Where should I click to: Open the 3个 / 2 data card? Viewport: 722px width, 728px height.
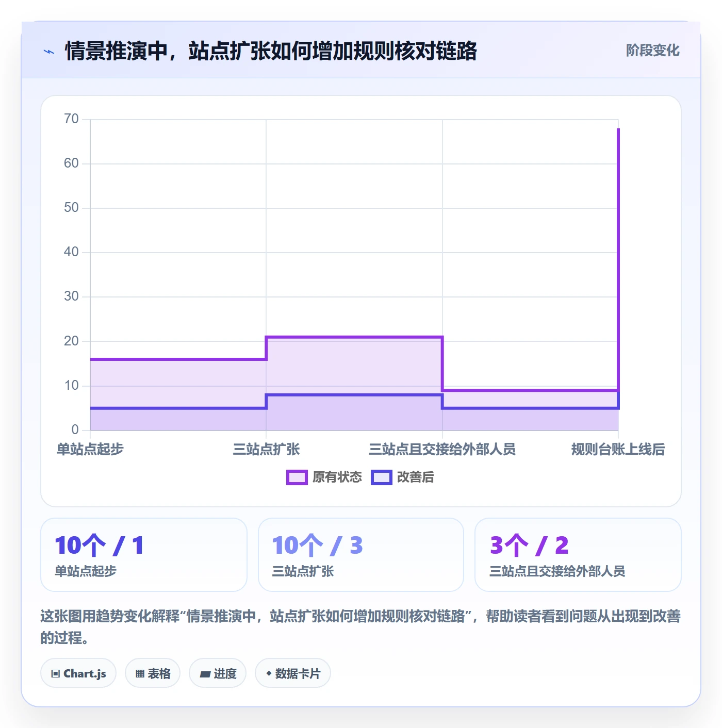(x=578, y=555)
